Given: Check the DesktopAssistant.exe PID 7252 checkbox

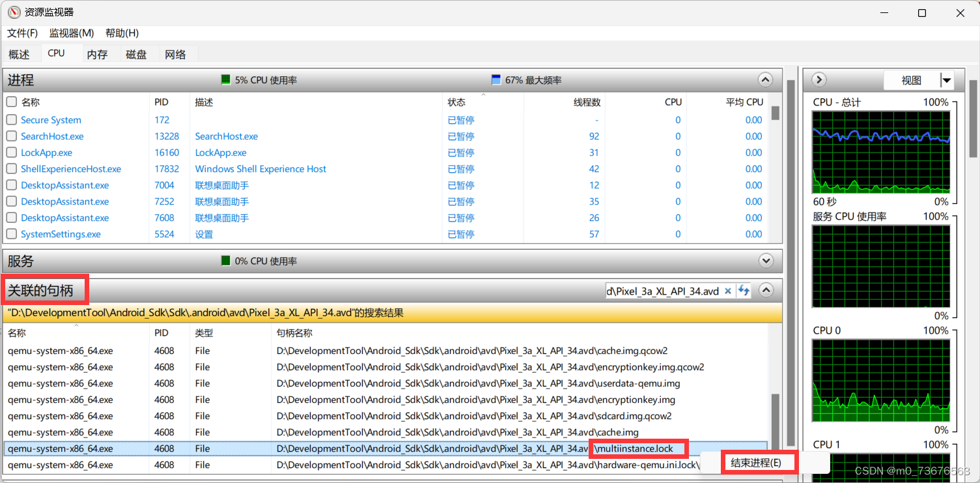Looking at the screenshot, I should (x=11, y=201).
